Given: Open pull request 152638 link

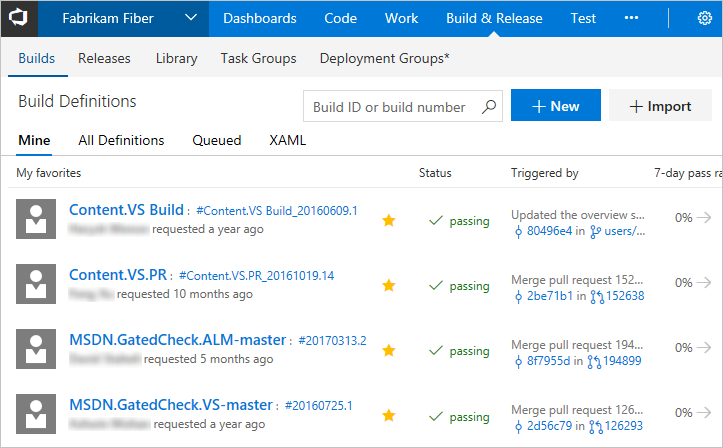Looking at the screenshot, I should [x=625, y=296].
